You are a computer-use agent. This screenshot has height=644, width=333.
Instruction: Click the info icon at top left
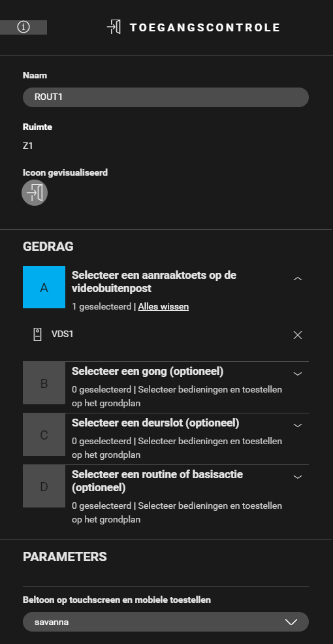pos(24,27)
